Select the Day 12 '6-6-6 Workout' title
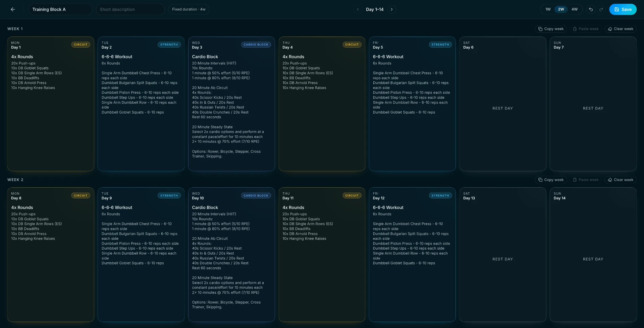 coord(388,208)
